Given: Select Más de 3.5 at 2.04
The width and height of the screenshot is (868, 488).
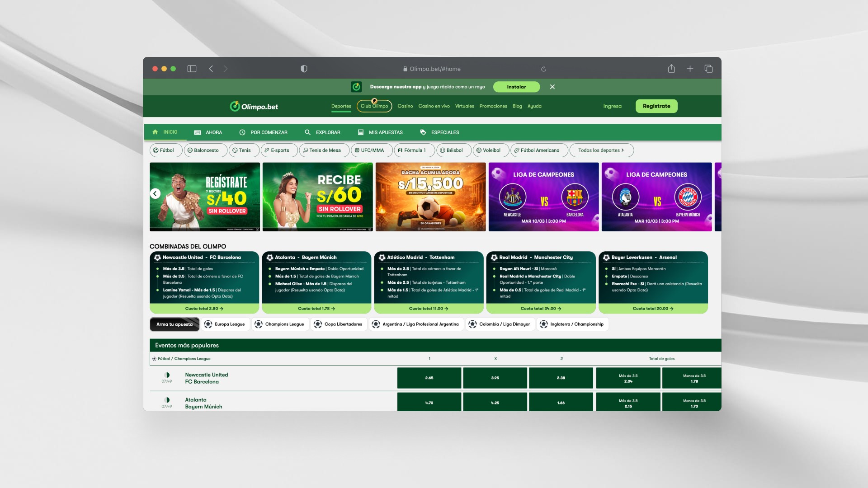Looking at the screenshot, I should [628, 378].
